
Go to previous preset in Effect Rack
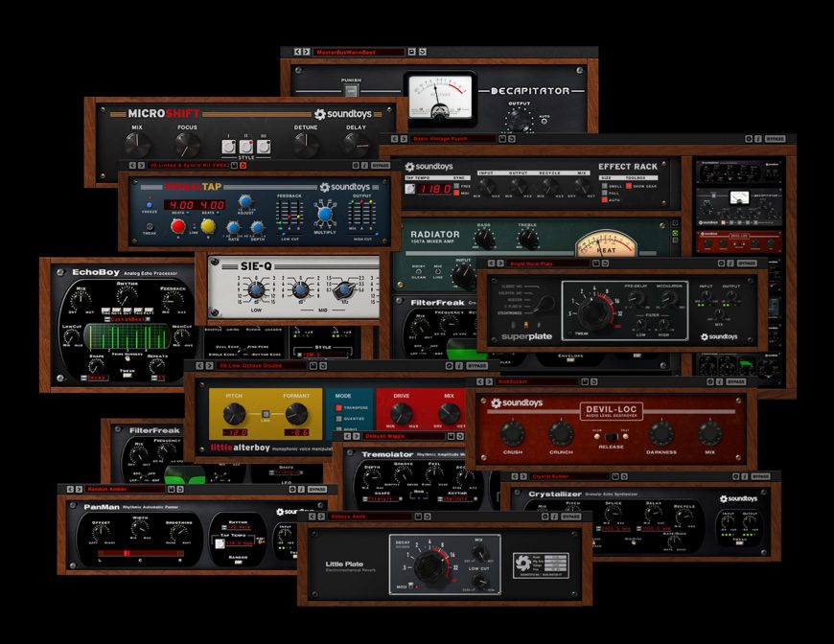(395, 139)
